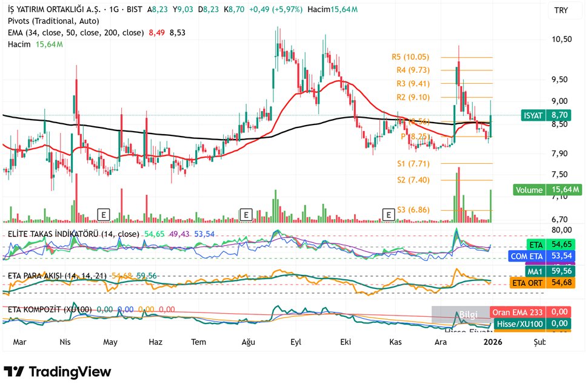The height and width of the screenshot is (383, 588).
Task: Click the COM ETA 53,54 label
Action: [542, 256]
